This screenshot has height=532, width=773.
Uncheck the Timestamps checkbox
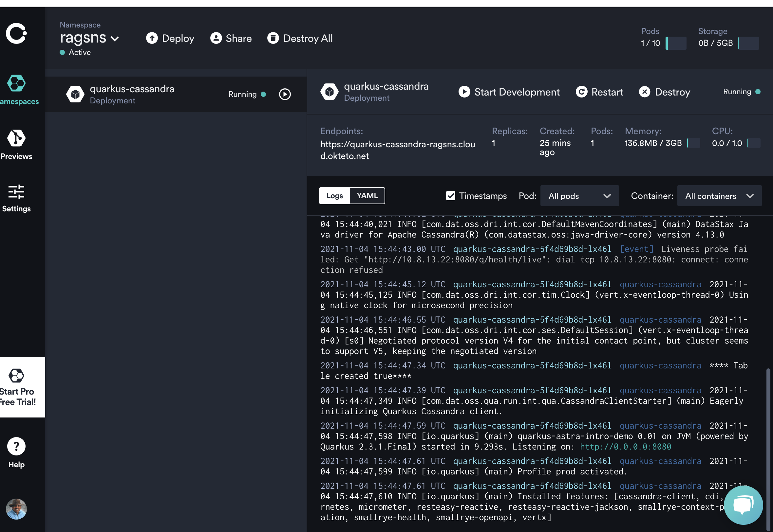point(450,196)
